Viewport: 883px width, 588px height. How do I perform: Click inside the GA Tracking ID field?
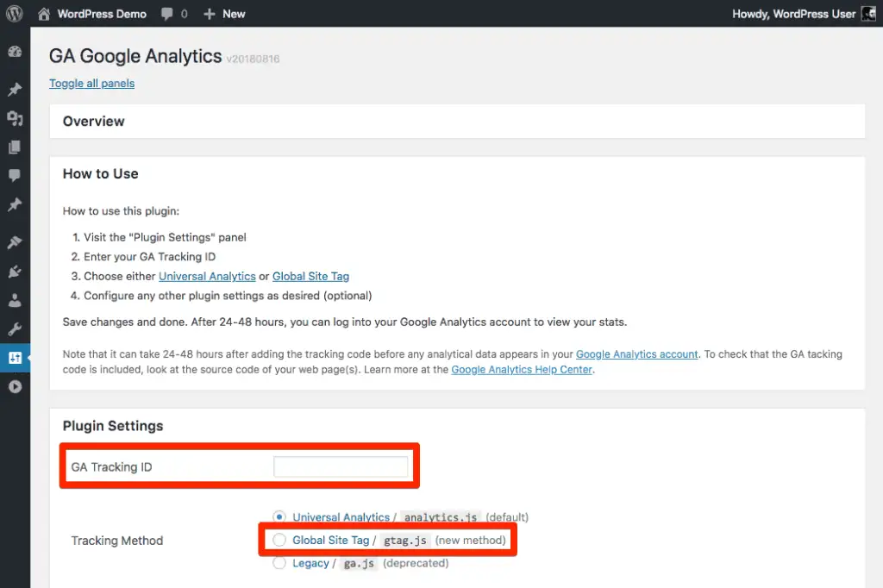(x=341, y=466)
